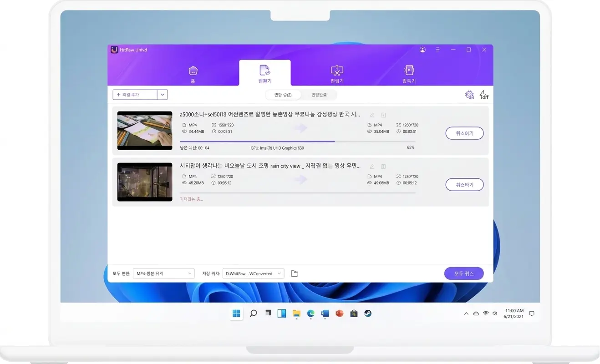The height and width of the screenshot is (364, 600).
Task: Open Task View on the taskbar
Action: (x=268, y=313)
